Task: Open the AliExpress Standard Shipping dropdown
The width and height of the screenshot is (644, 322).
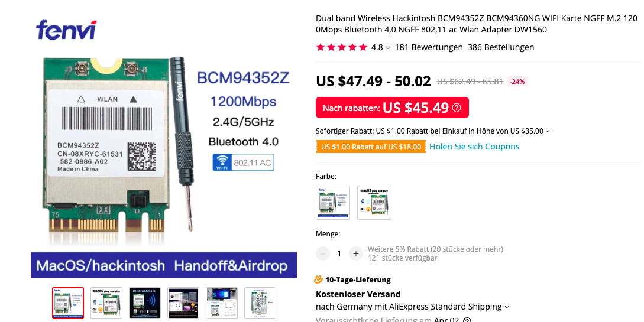Action: pyautogui.click(x=506, y=307)
